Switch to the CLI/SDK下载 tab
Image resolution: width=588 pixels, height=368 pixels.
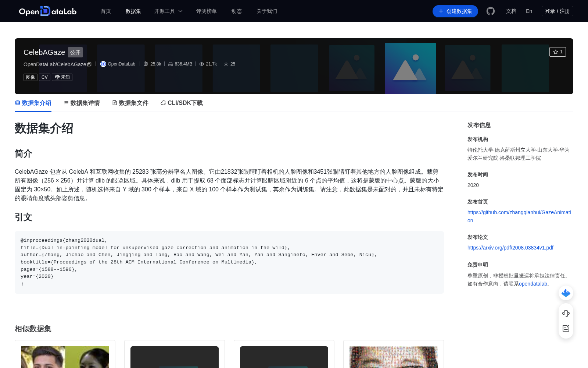182,103
